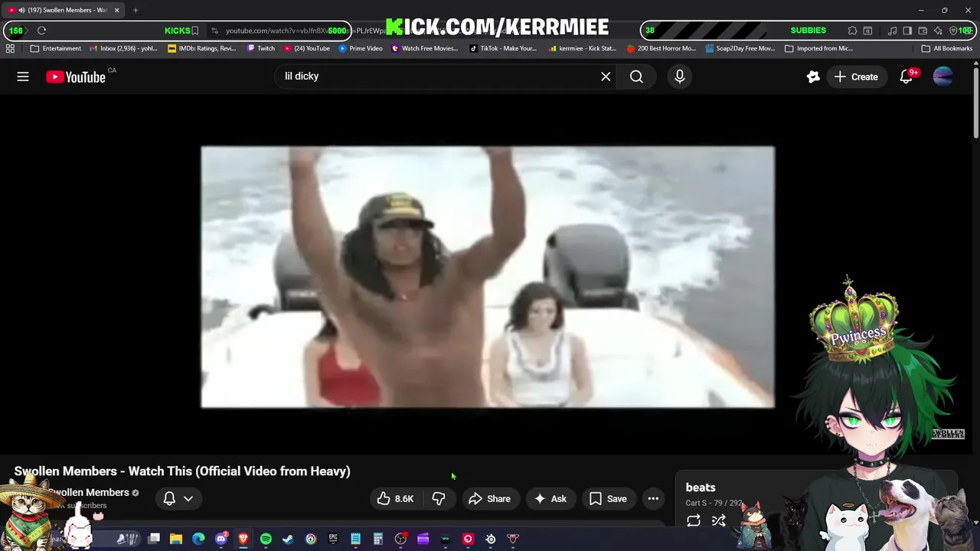
Task: Open the 'beats' playlist title
Action: point(701,487)
